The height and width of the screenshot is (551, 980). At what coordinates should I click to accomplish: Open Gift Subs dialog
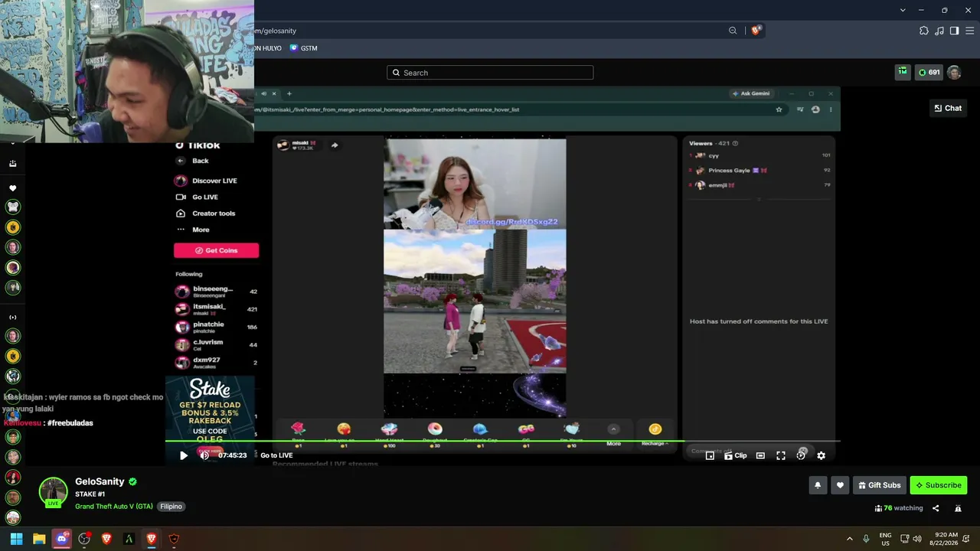pos(879,485)
